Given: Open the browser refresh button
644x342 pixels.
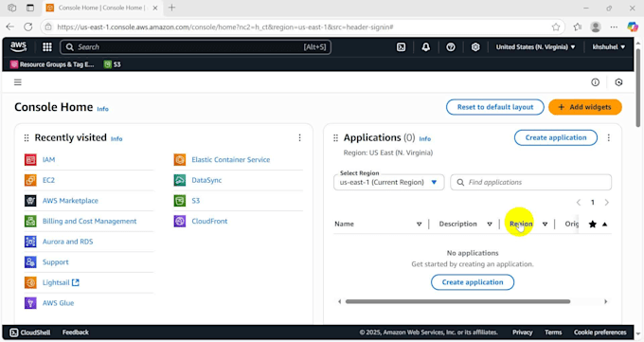Looking at the screenshot, I should [x=27, y=27].
